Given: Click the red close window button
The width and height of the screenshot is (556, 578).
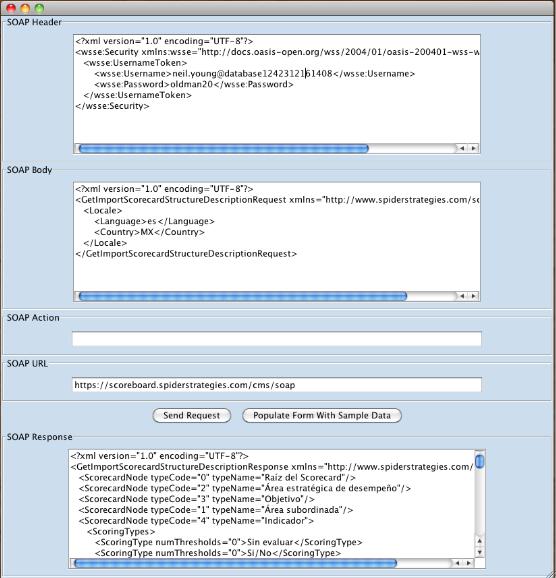Looking at the screenshot, I should click(11, 8).
